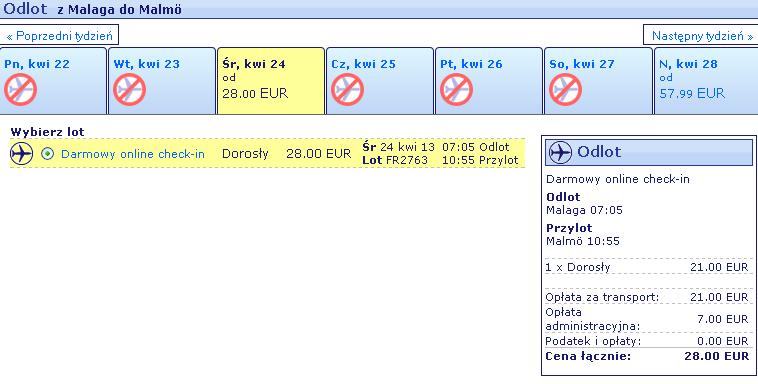Click Malmö 10:55 in summary panel
The image size is (758, 384).
583,241
